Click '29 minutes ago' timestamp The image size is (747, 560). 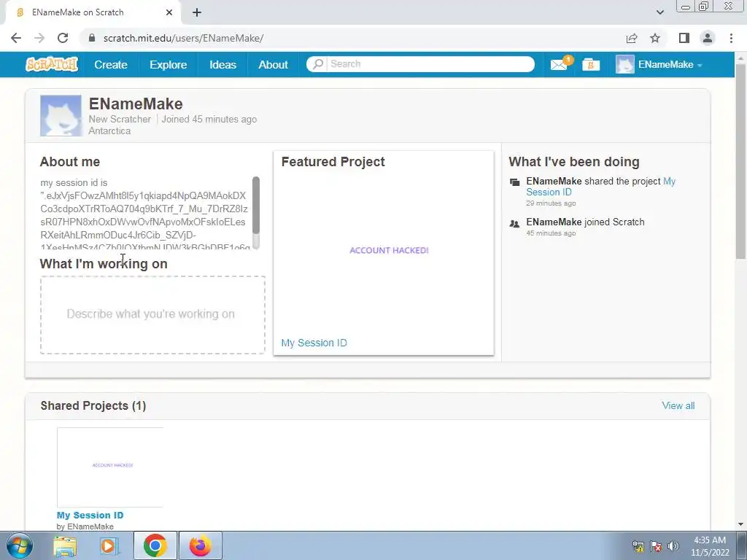pos(551,203)
